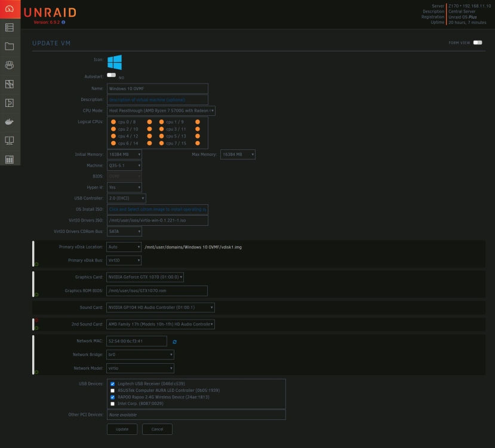Image resolution: width=495 pixels, height=448 pixels.
Task: Check the ASUSTek AURA LED Controller checkbox
Action: point(112,391)
